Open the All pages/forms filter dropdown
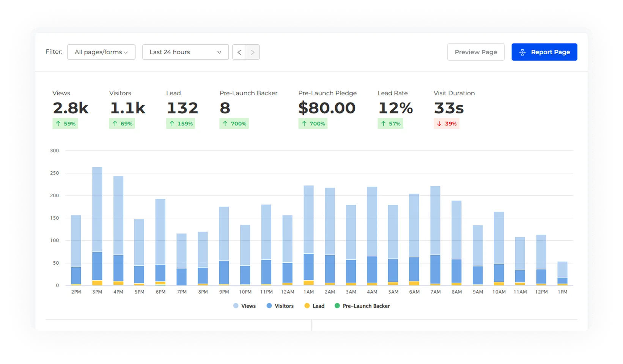This screenshot has width=623, height=364. pyautogui.click(x=101, y=52)
